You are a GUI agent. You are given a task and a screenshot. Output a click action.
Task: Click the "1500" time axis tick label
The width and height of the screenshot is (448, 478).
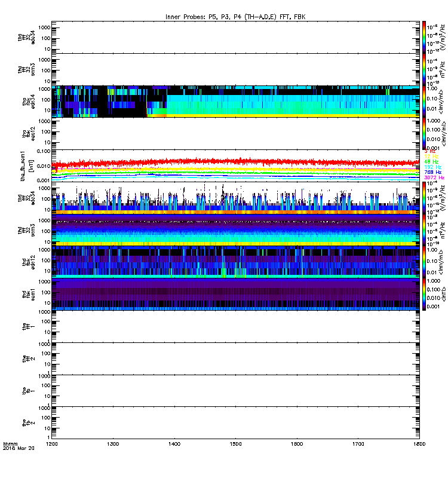[x=235, y=444]
